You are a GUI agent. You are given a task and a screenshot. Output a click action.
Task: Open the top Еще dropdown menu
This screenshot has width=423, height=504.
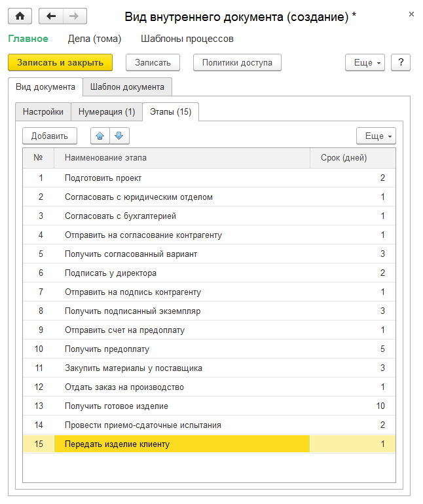point(364,62)
